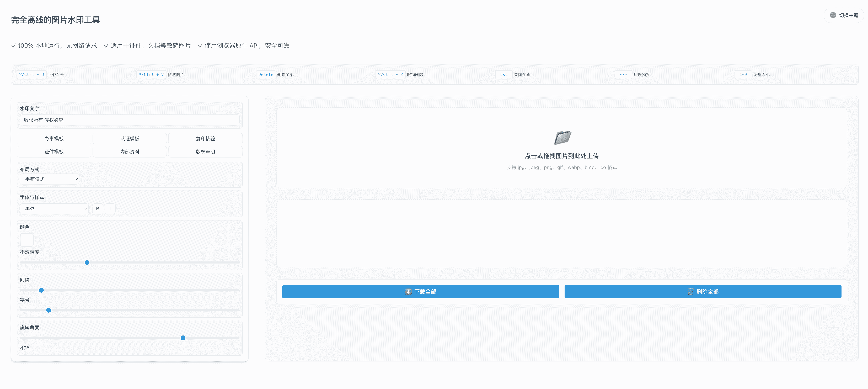The image size is (868, 389).
Task: Click the theme switch gear icon
Action: tap(833, 15)
